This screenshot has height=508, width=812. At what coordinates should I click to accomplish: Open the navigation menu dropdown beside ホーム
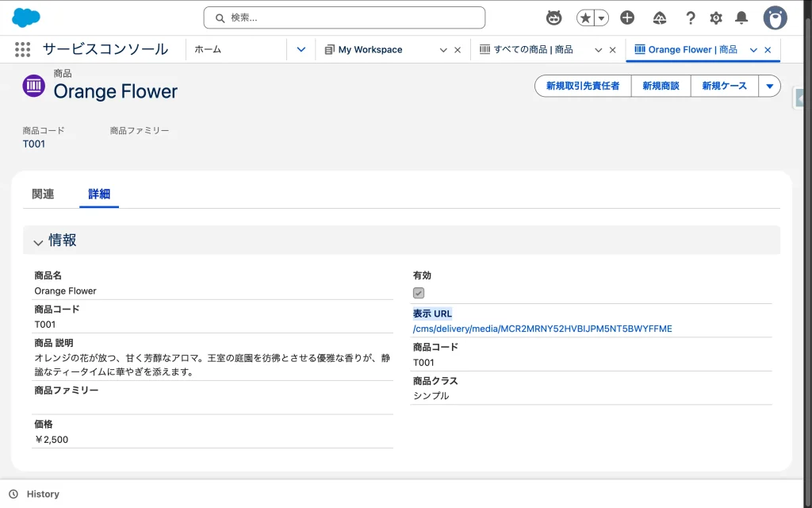pos(301,49)
